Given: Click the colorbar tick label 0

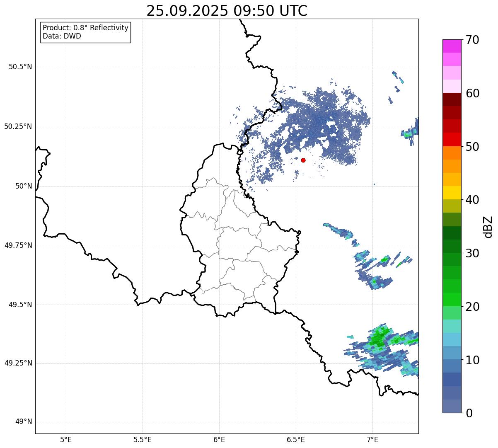Looking at the screenshot, I should [x=469, y=413].
